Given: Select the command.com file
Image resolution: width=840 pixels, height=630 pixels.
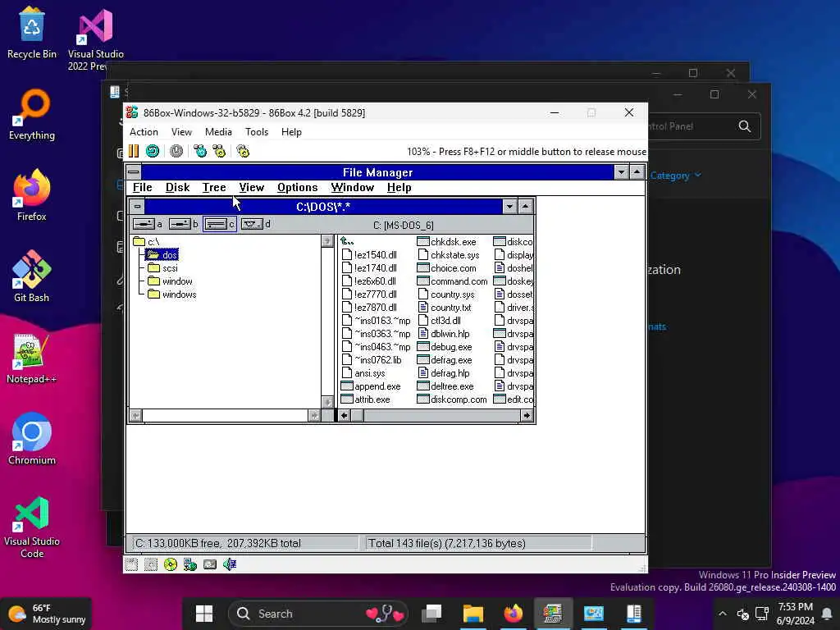Looking at the screenshot, I should pyautogui.click(x=452, y=281).
